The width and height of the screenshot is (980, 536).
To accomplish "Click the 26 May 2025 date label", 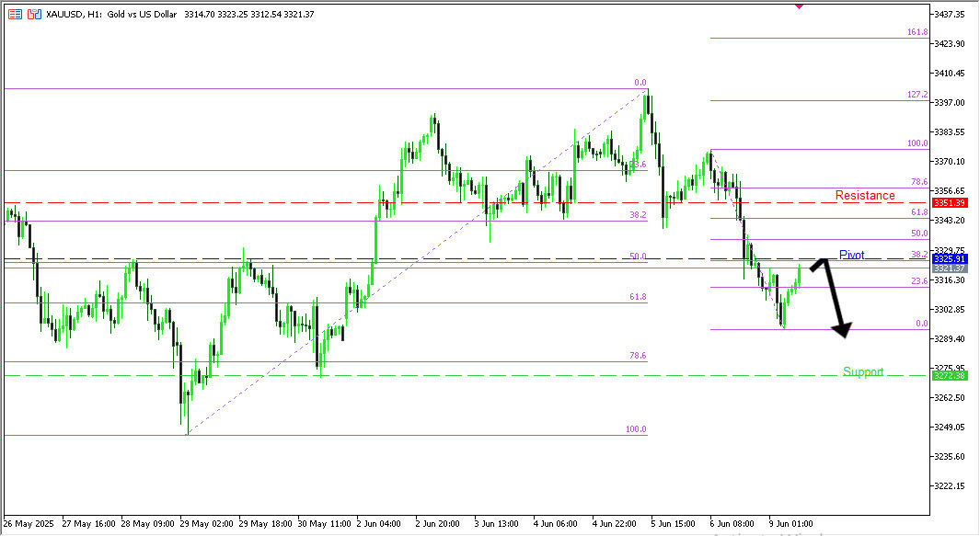I will 29,523.
